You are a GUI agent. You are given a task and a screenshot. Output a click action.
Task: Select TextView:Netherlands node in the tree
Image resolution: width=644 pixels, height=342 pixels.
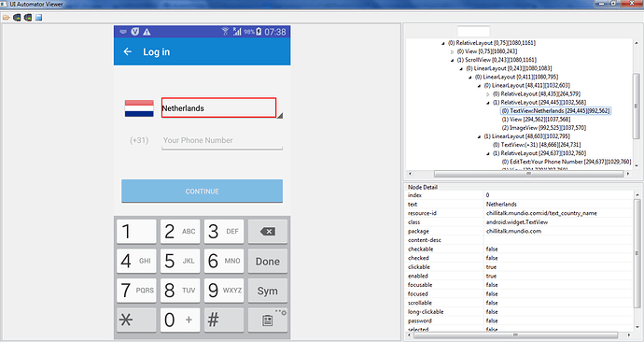point(555,110)
